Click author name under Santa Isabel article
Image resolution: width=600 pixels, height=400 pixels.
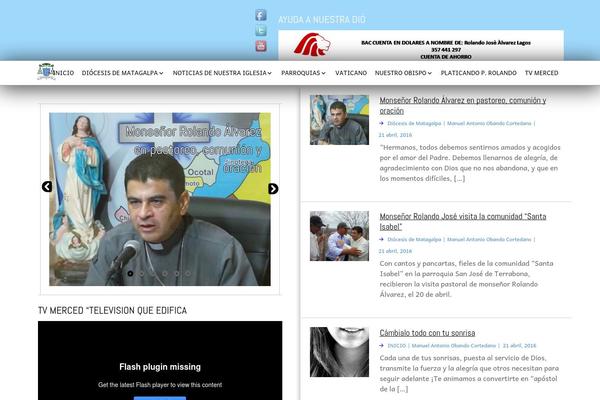[489, 239]
